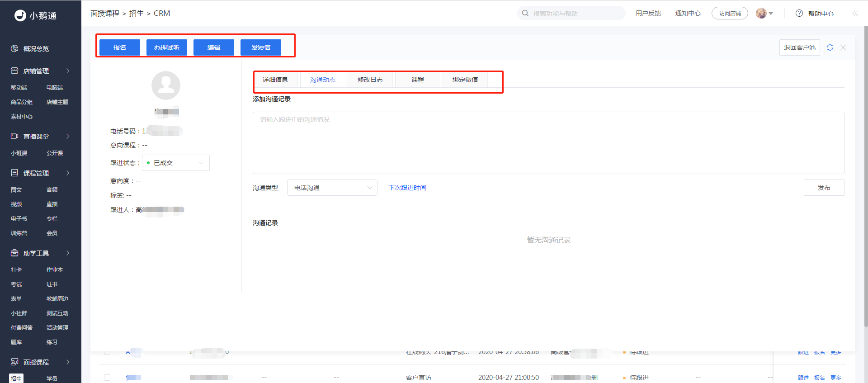Screen dimensions: 868x383
Task: Click the 退回客户池 button
Action: tap(800, 47)
